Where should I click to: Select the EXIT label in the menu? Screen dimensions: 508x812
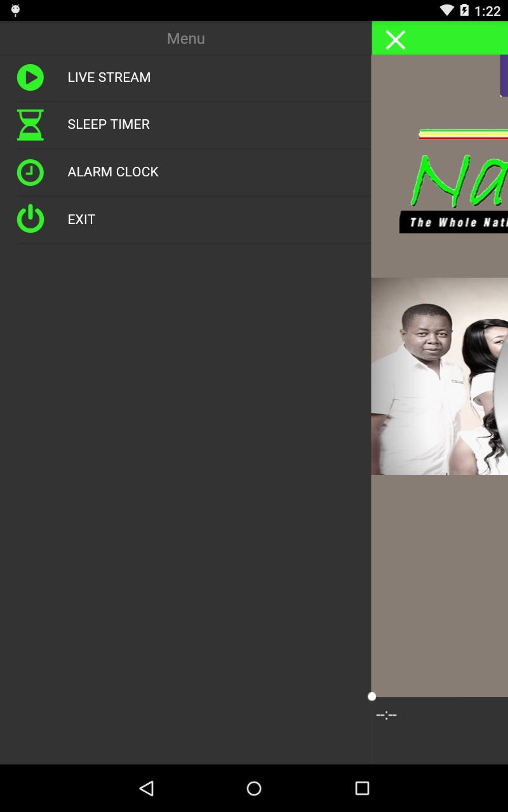81,219
